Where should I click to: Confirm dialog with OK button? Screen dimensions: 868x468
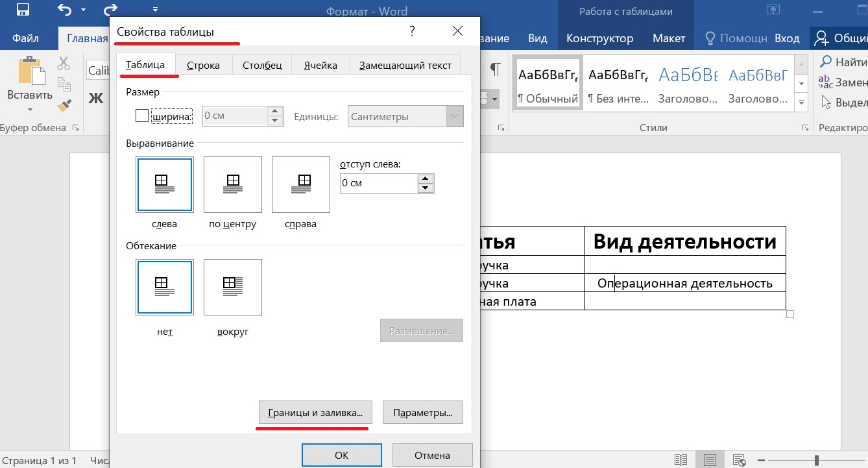tap(342, 456)
